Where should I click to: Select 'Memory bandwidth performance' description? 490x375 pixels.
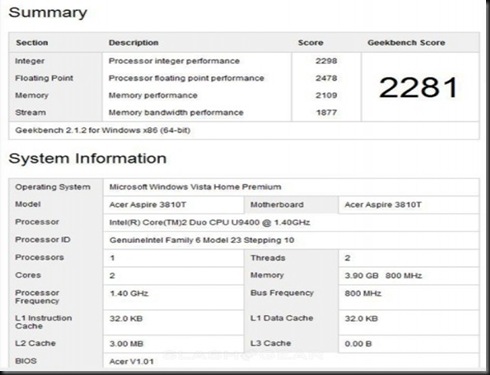coord(176,112)
